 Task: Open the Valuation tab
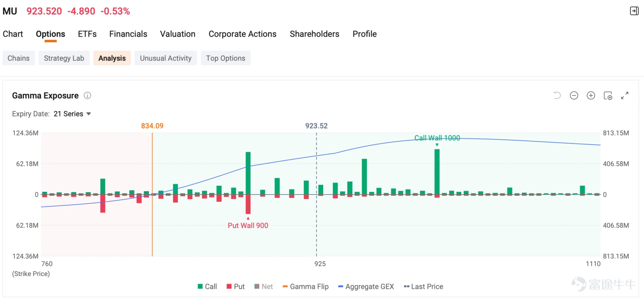pos(178,34)
